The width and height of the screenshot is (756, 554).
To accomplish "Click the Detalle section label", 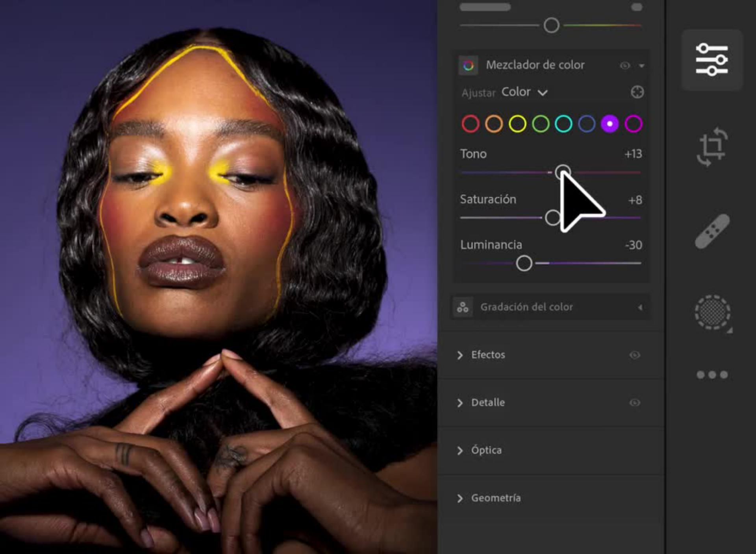I will click(x=488, y=403).
